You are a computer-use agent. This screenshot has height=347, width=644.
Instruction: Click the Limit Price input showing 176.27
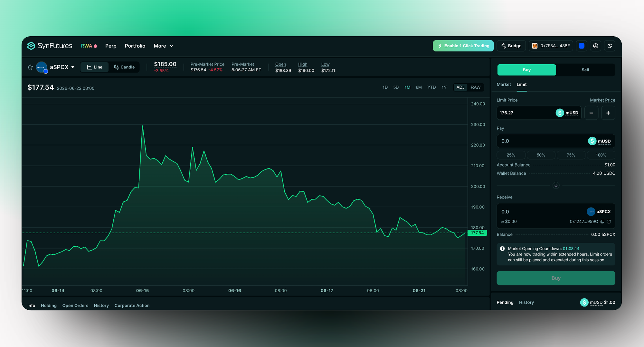click(539, 113)
